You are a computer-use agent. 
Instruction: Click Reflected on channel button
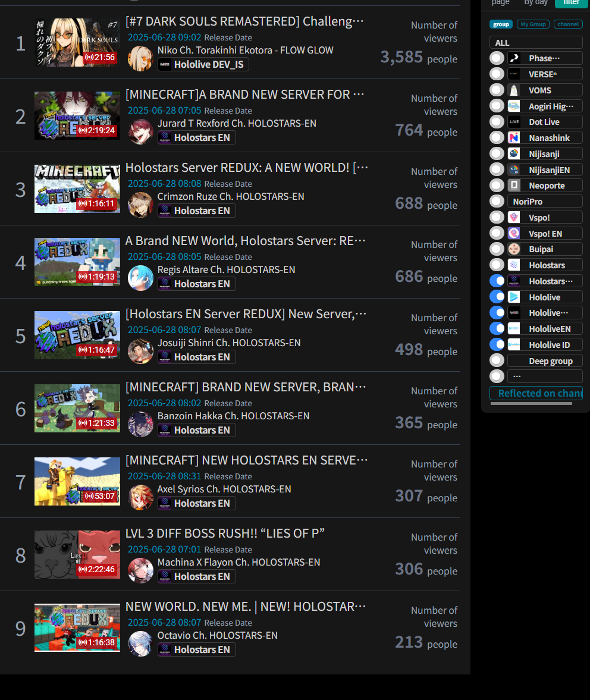[536, 393]
